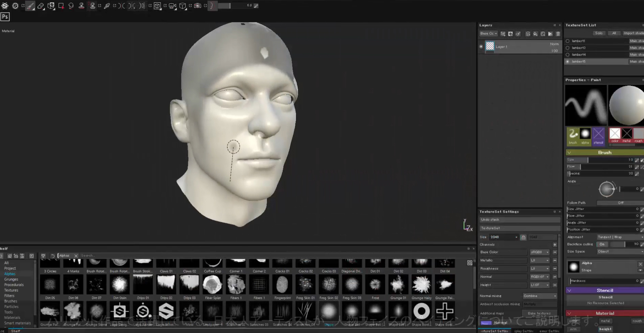Select the Projection tool
The height and width of the screenshot is (333, 644).
[x=51, y=5]
